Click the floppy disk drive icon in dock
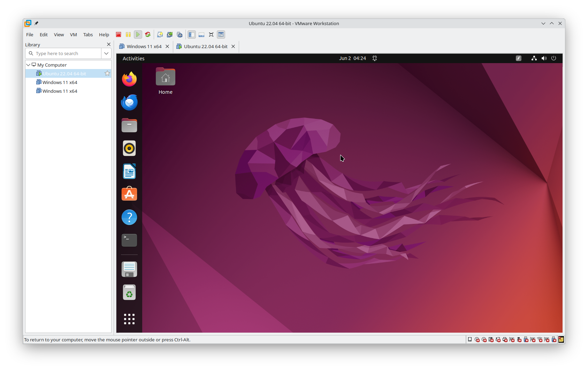 (x=129, y=269)
